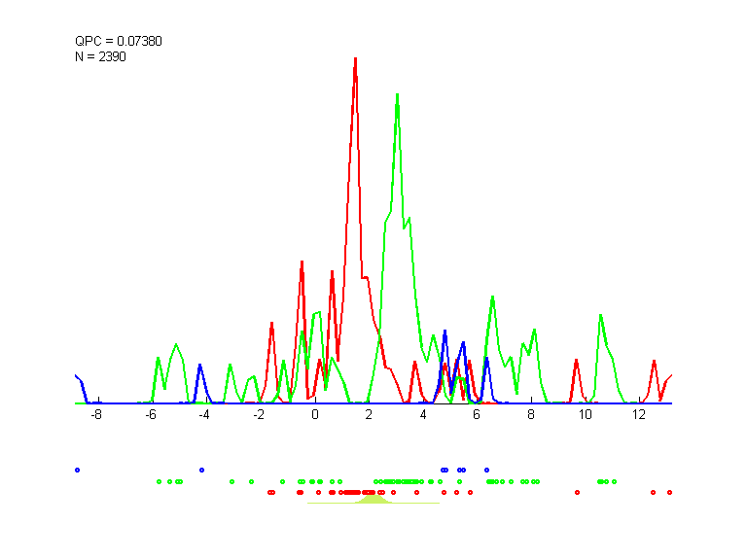
Task: Select the rightmost red dot marker
Action: click(670, 492)
